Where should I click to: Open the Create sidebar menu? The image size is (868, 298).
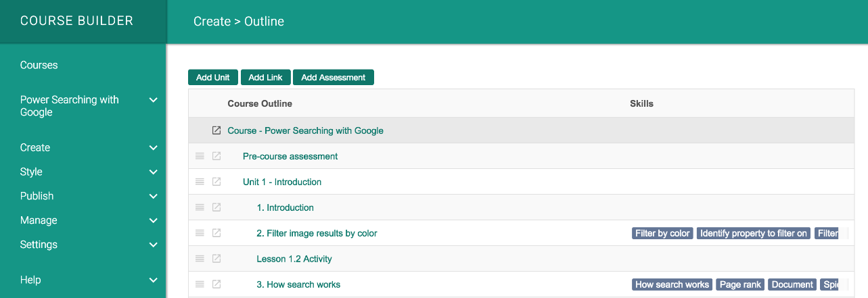click(35, 147)
